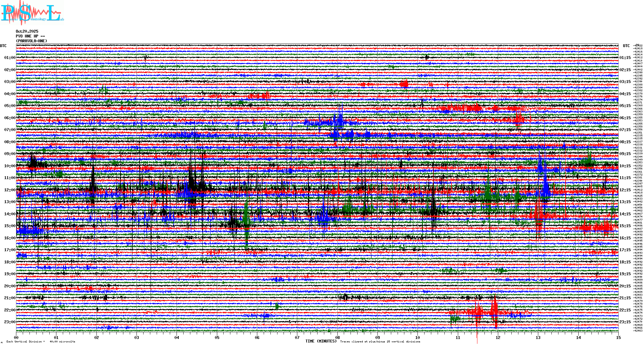Click the PVO HNE HP station text
The image size is (644, 346).
[x=30, y=36]
